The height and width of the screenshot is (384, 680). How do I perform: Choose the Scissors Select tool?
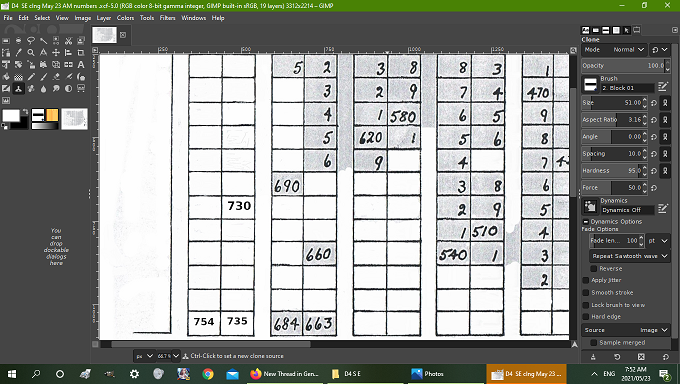tap(69, 41)
